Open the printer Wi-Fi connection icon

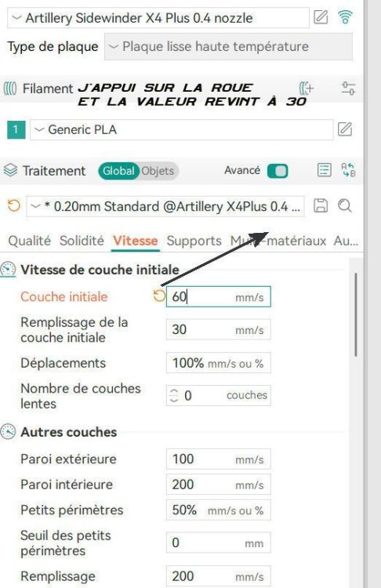click(x=345, y=17)
